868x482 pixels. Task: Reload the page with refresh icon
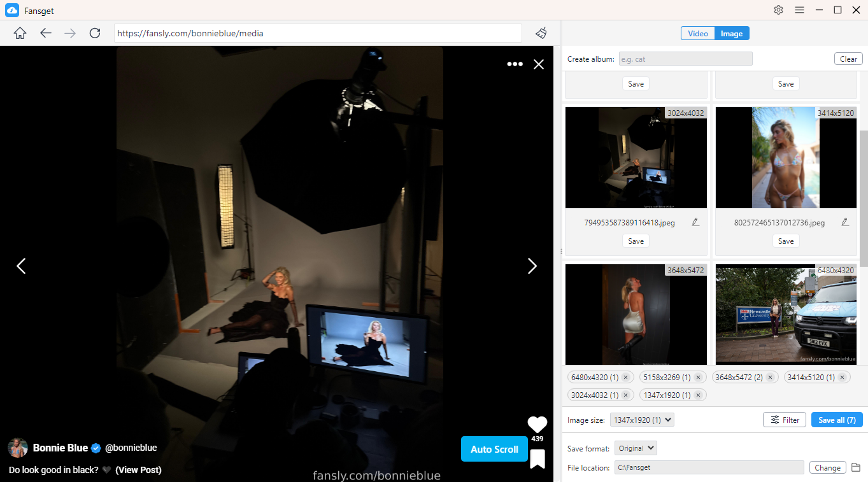coord(95,33)
